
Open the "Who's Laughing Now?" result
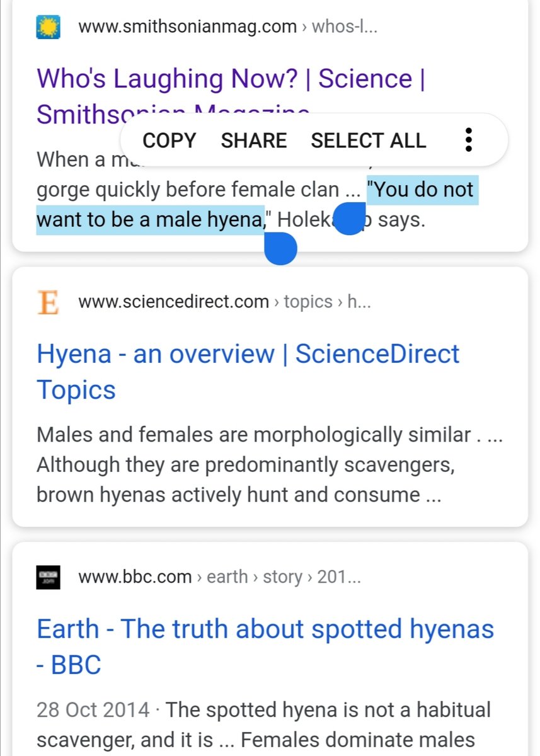click(x=224, y=79)
